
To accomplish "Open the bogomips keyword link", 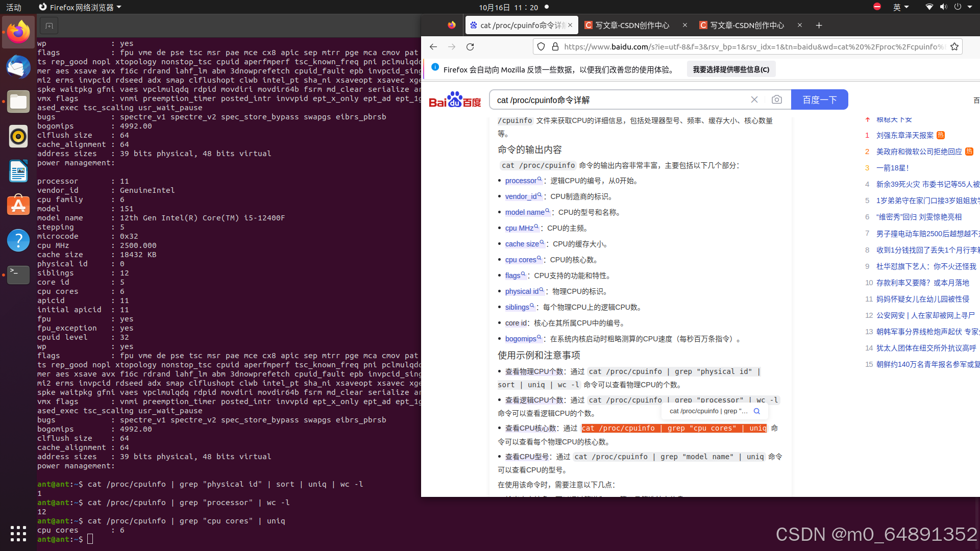I will pos(521,339).
